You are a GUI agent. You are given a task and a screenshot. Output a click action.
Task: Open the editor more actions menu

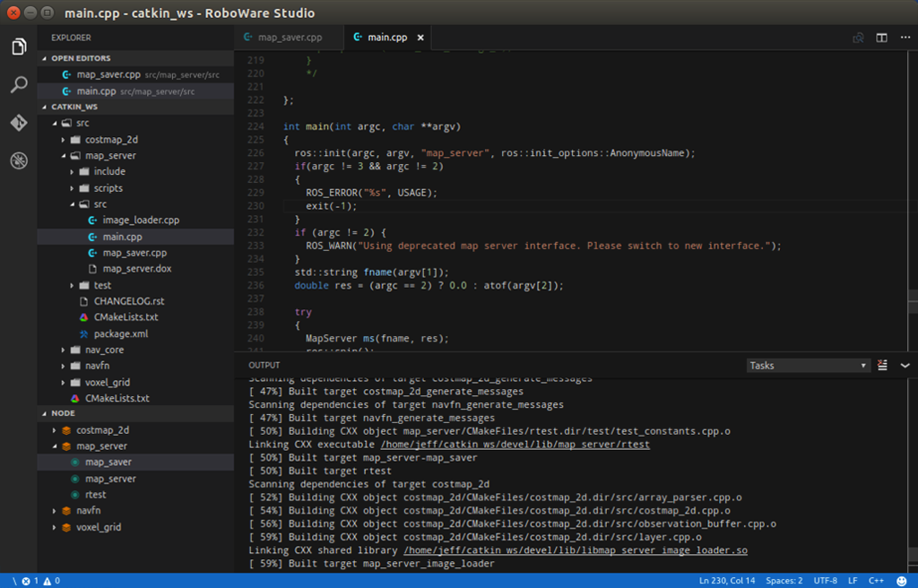coord(905,38)
